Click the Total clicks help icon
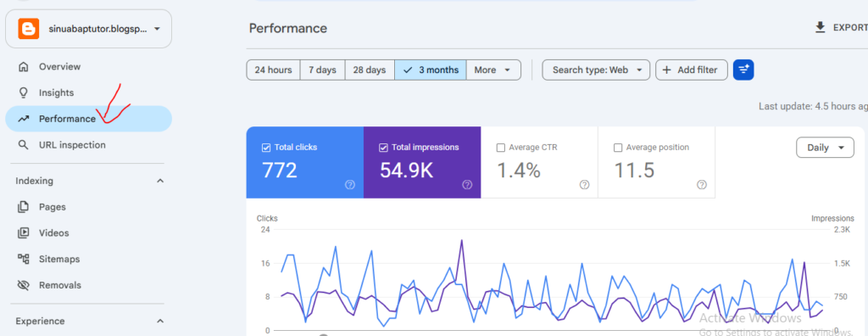Screen dimensions: 868x336 pyautogui.click(x=350, y=185)
